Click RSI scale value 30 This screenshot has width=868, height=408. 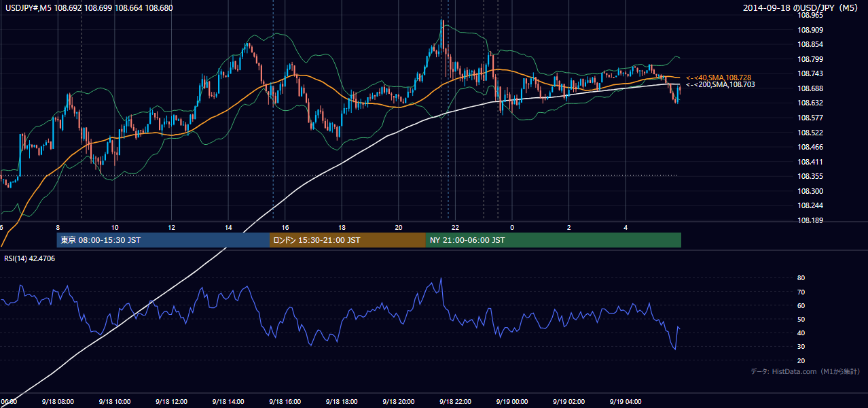point(801,347)
